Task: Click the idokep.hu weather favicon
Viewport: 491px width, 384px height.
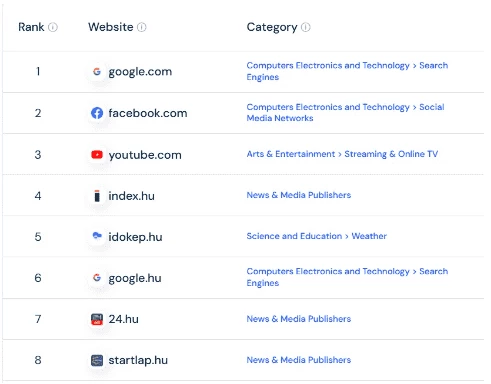Action: [97, 236]
